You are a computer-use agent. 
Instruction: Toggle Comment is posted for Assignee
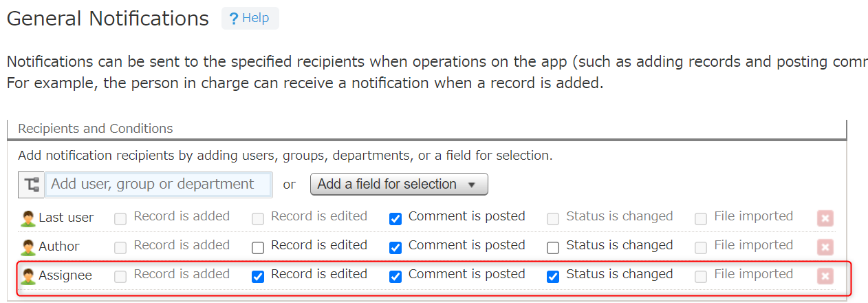coord(395,277)
